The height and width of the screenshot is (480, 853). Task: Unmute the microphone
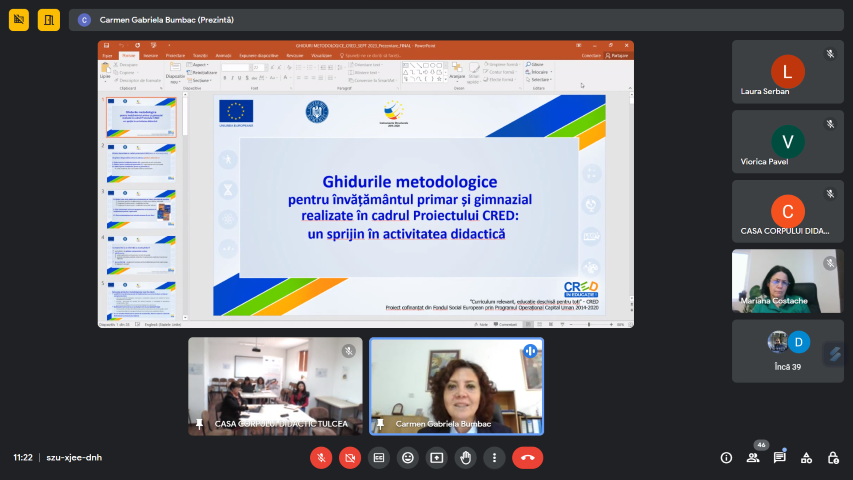[321, 457]
